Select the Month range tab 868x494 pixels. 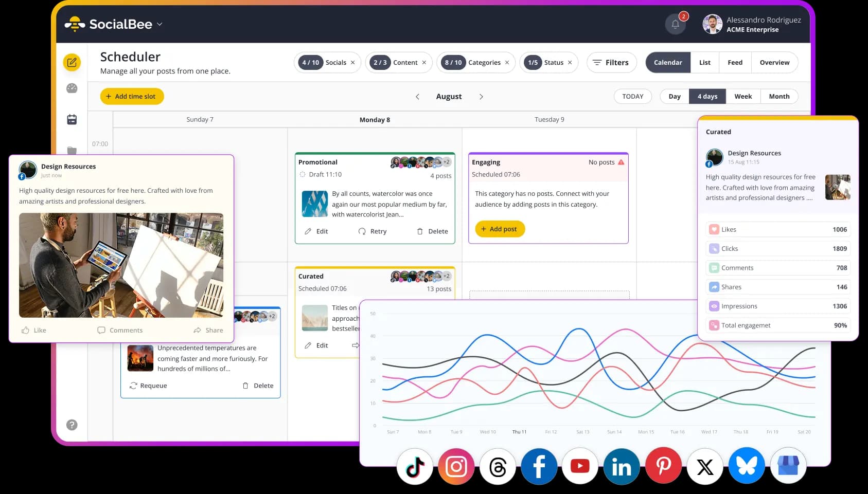(x=779, y=97)
